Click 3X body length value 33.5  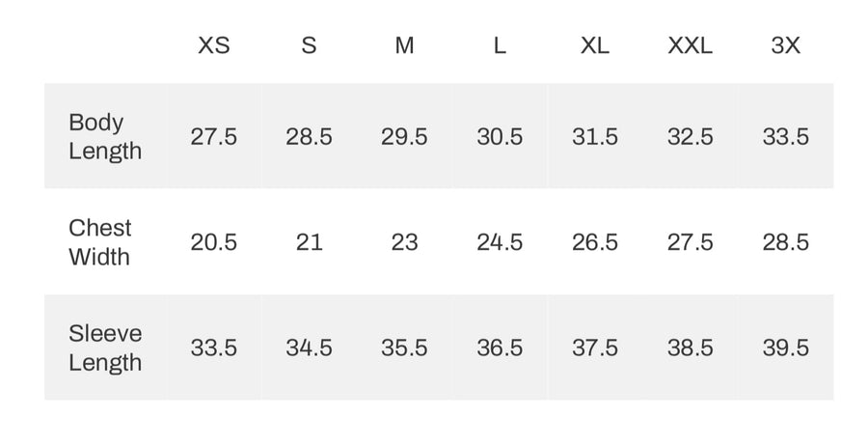click(785, 137)
